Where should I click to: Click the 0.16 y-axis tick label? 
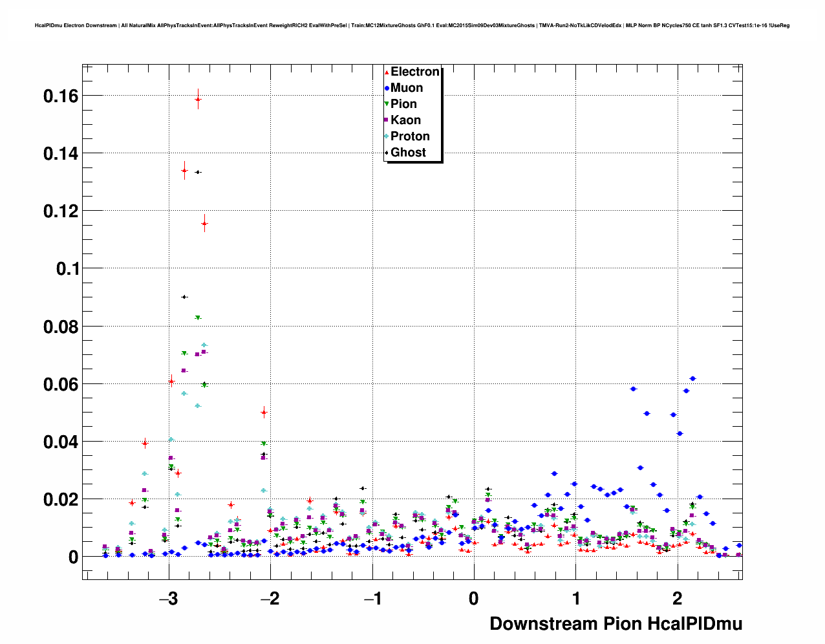pos(60,96)
